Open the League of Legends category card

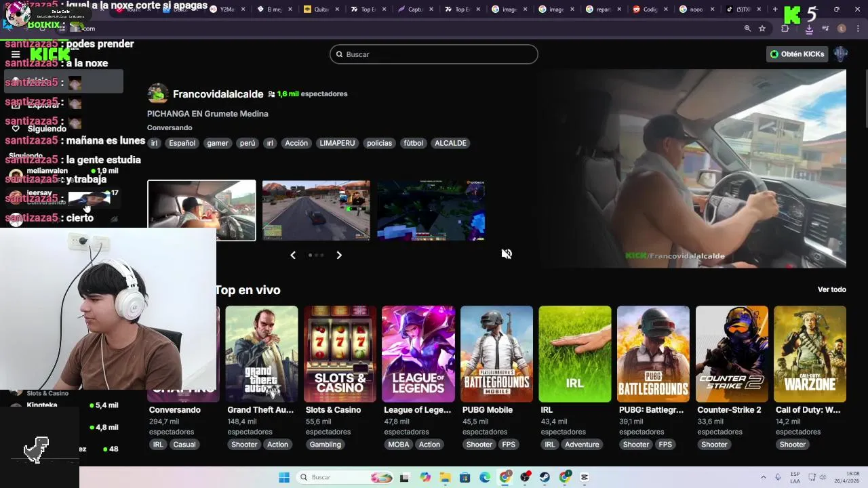[418, 354]
